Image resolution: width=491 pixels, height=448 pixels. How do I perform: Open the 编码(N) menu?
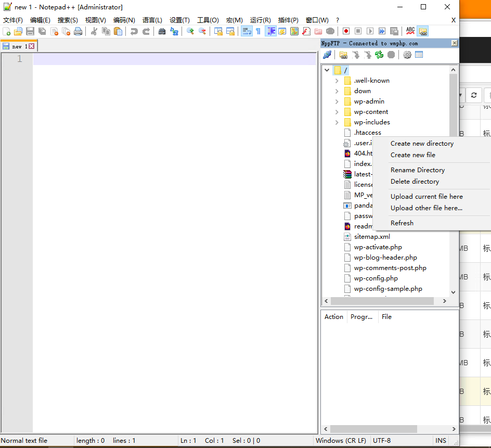[124, 20]
